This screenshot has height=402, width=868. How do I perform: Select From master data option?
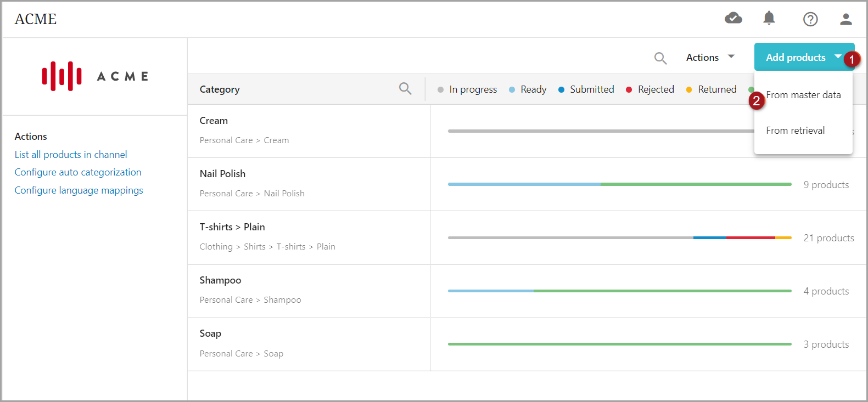[x=803, y=95]
